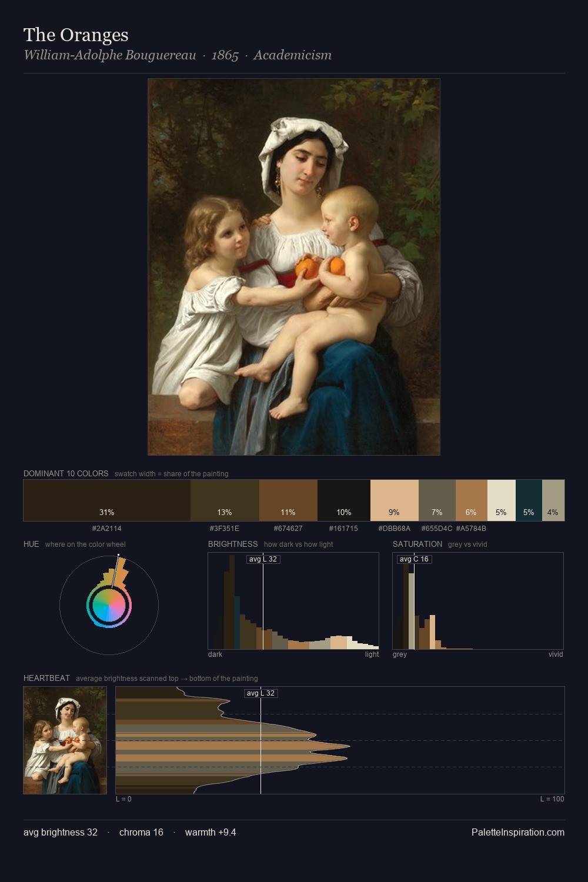This screenshot has height=882, width=588.
Task: Click 'avg L 32' label in heartbeat chart
Action: click(x=260, y=693)
